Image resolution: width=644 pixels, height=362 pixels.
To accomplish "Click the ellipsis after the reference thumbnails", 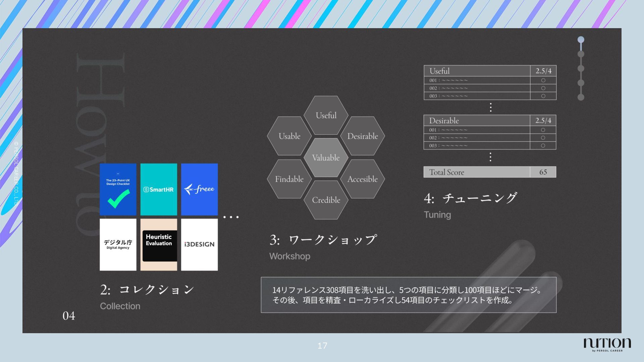I will point(231,217).
